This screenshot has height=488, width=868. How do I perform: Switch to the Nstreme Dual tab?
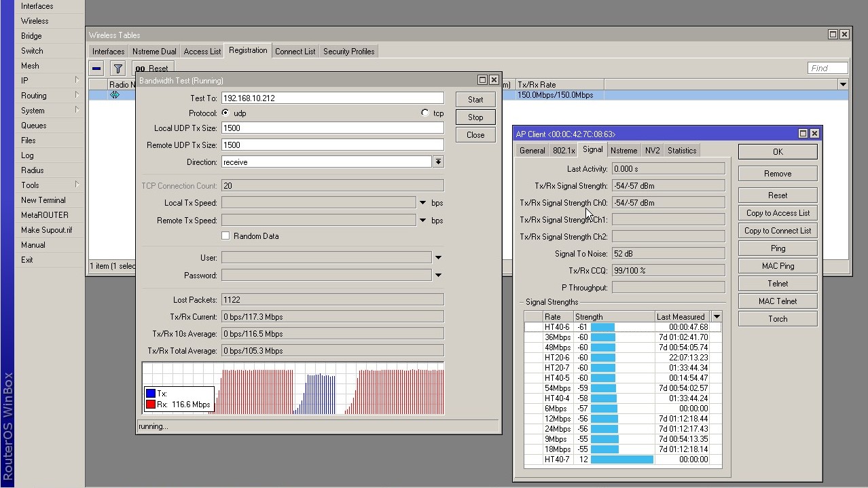point(154,52)
